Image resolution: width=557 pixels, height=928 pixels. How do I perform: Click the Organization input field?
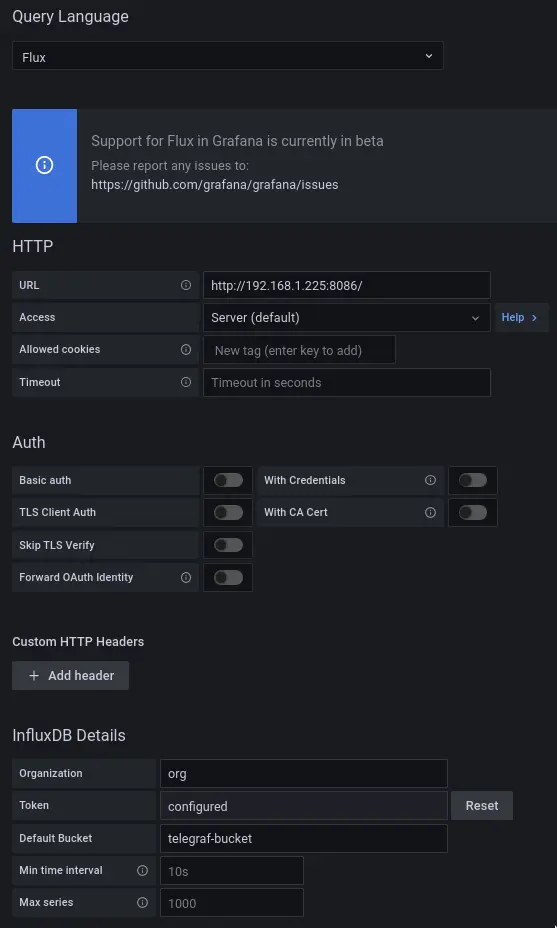click(304, 774)
